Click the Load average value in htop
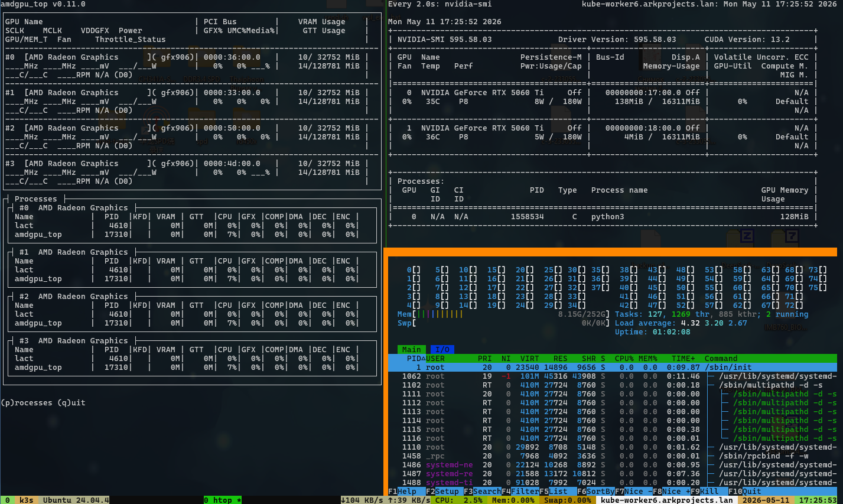 714,323
